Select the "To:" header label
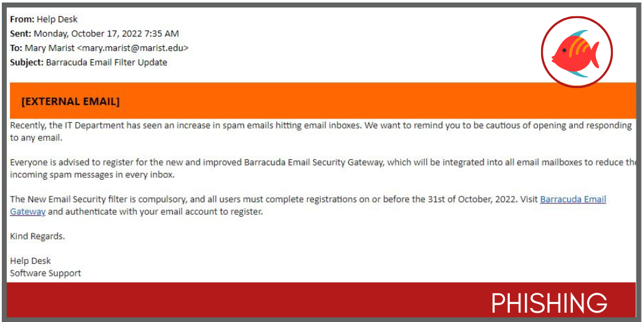This screenshot has height=322, width=644. (16, 48)
